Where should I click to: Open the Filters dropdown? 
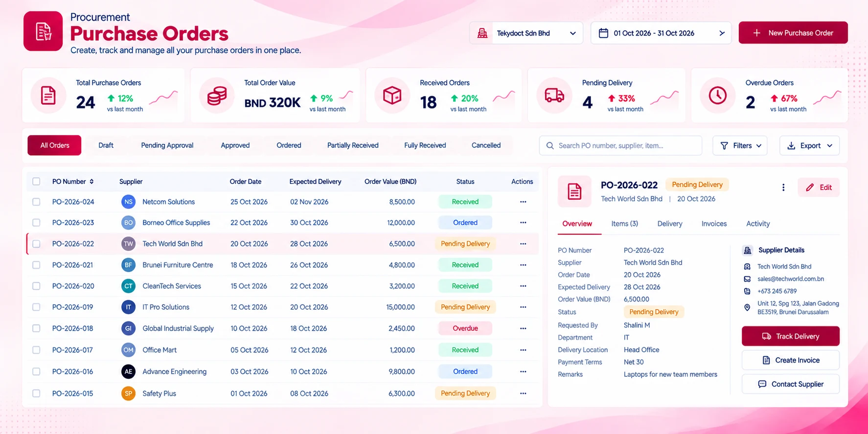tap(740, 145)
